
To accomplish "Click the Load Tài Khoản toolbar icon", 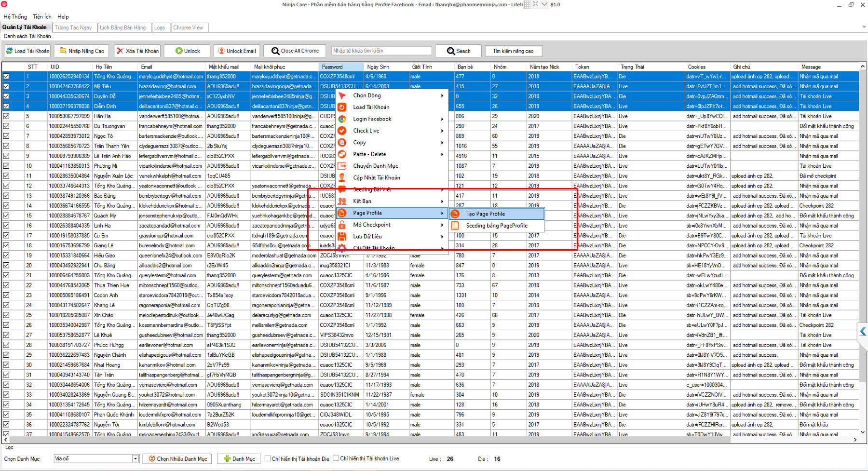I will pos(9,51).
